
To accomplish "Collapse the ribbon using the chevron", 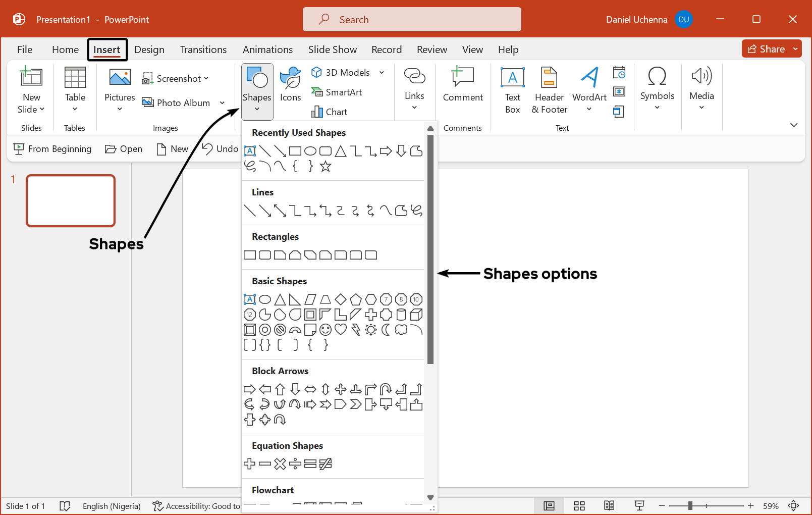I will tap(793, 125).
